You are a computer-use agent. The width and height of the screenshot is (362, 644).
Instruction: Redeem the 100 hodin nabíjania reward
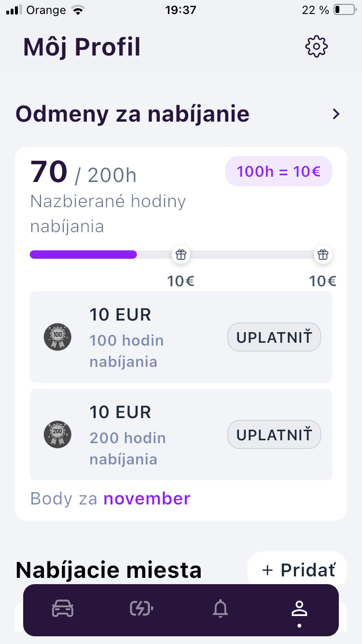coord(274,337)
